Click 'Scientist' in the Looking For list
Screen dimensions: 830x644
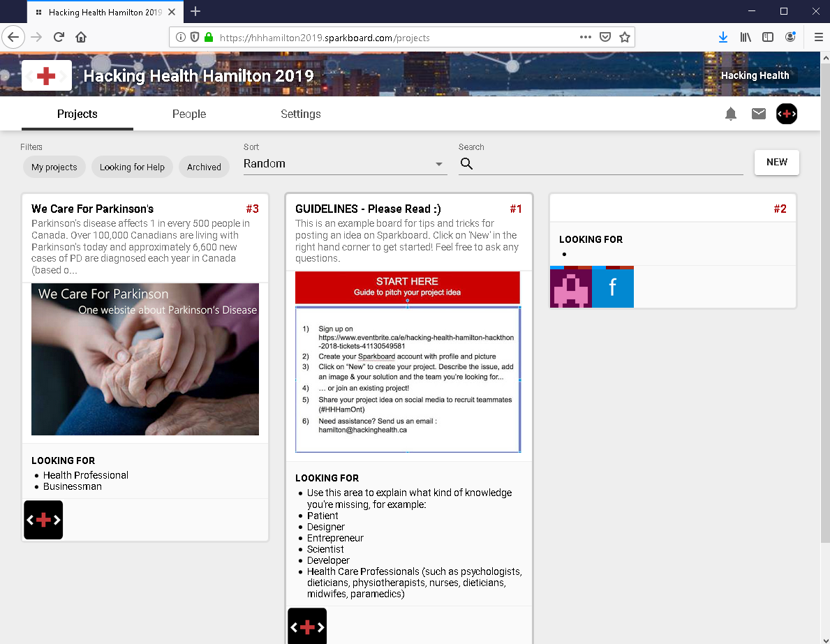pos(325,549)
